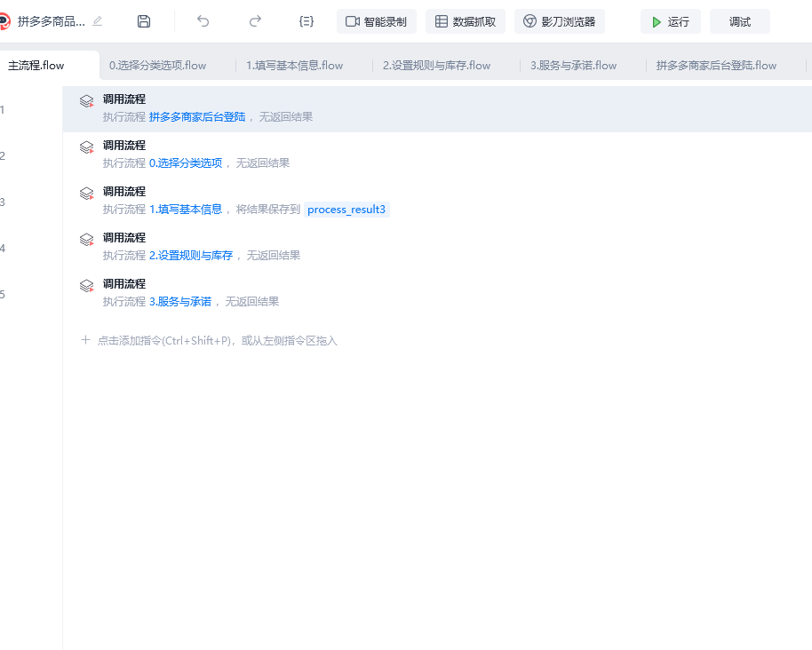Click the call-flow icon on step 5
The image size is (812, 650).
[x=86, y=285]
